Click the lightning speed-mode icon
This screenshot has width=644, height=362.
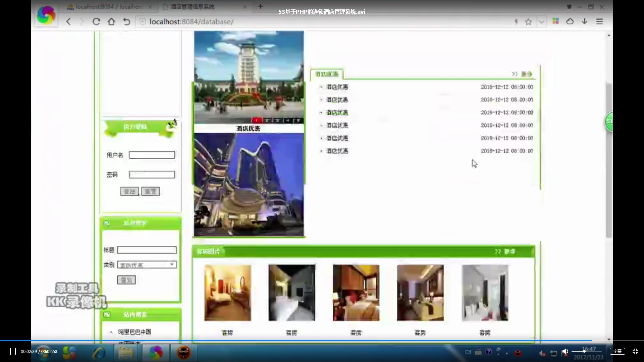pyautogui.click(x=516, y=22)
